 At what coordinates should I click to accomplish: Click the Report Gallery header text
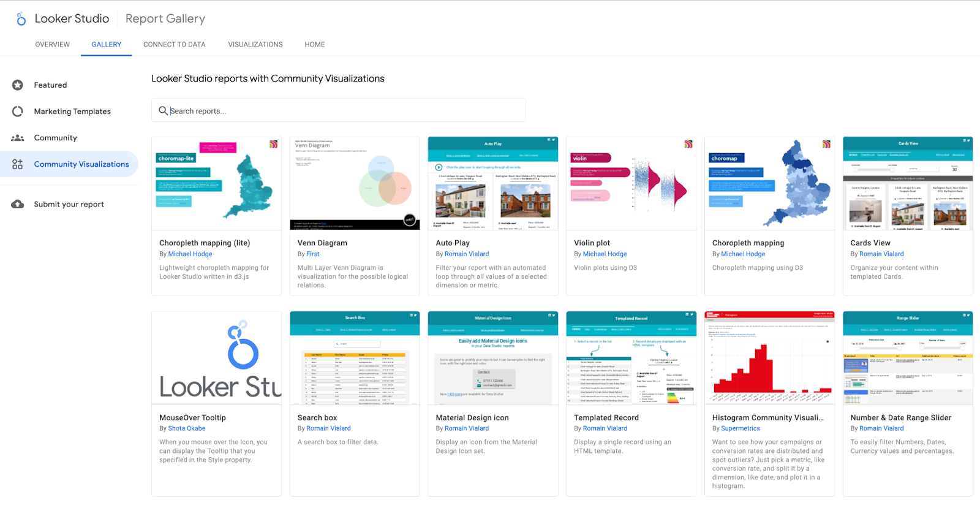pyautogui.click(x=165, y=19)
